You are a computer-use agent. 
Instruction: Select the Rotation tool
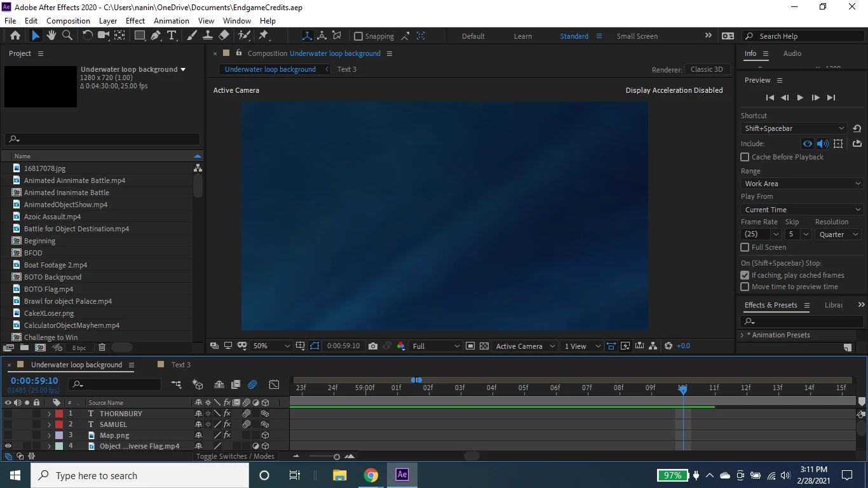point(88,36)
